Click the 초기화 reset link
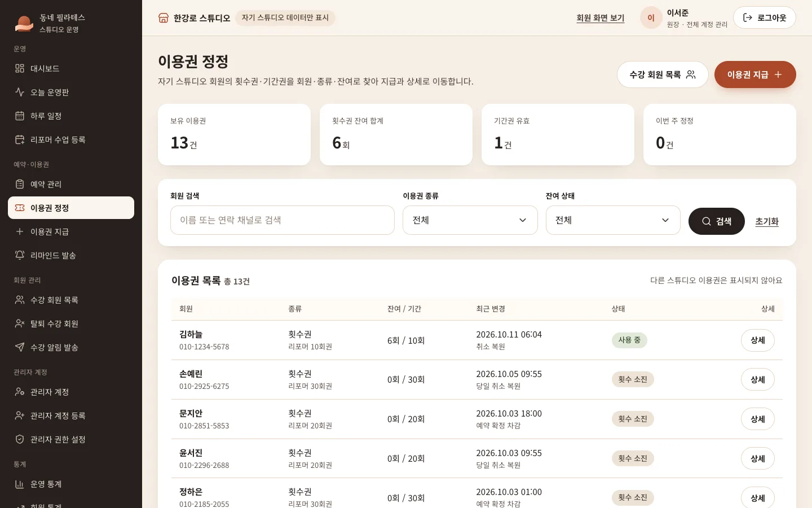812x508 pixels. pyautogui.click(x=767, y=221)
